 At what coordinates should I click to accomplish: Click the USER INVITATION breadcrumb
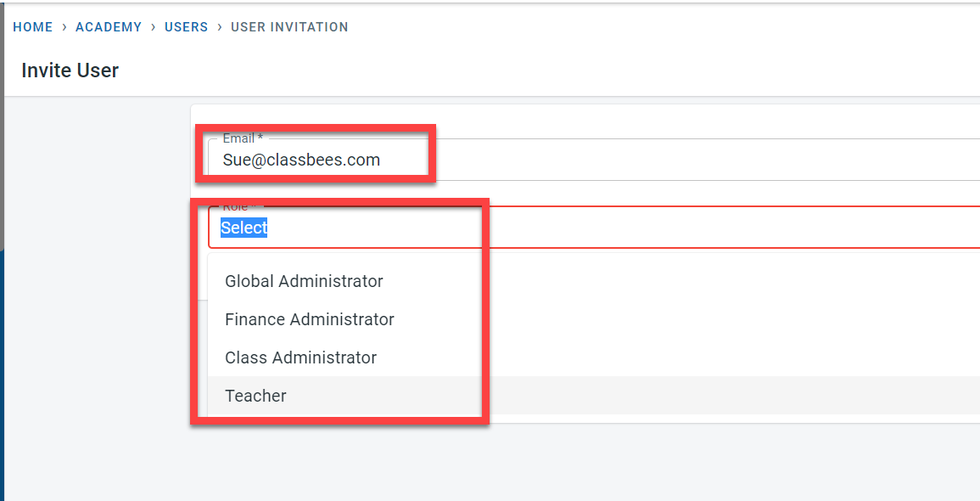click(x=289, y=27)
